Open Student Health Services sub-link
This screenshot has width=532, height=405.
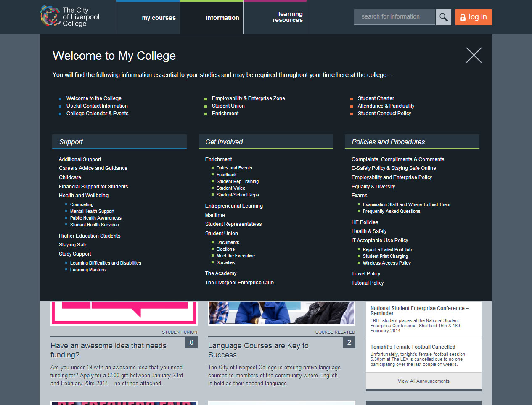[95, 225]
